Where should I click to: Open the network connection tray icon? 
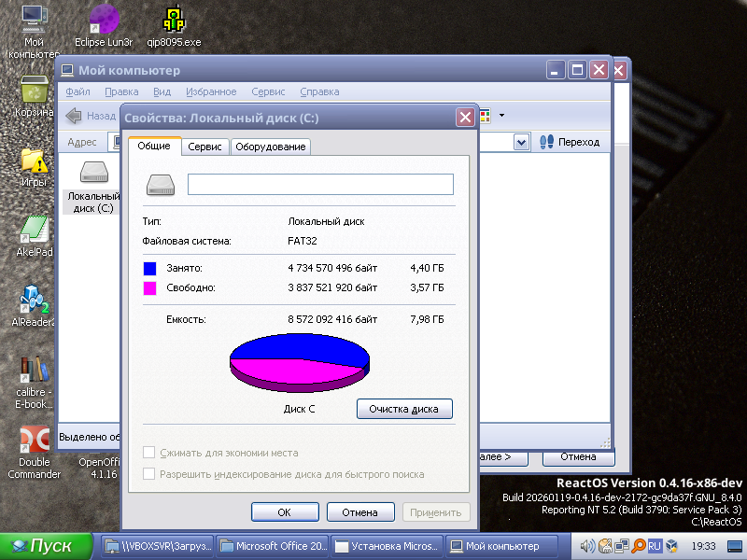tap(621, 546)
